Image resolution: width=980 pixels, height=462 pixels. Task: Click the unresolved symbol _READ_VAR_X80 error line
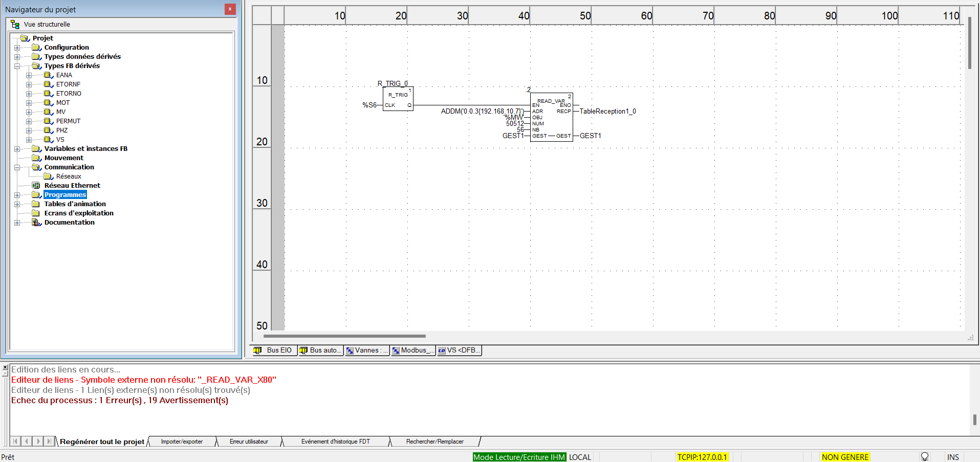pos(143,380)
